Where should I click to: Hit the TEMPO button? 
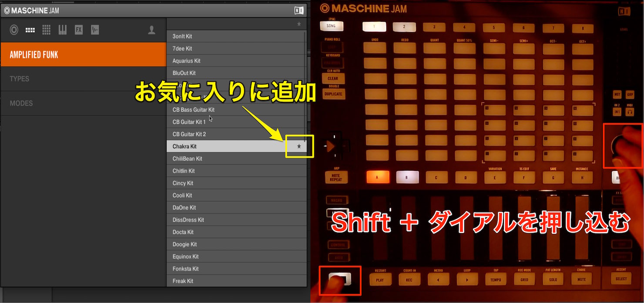click(496, 280)
